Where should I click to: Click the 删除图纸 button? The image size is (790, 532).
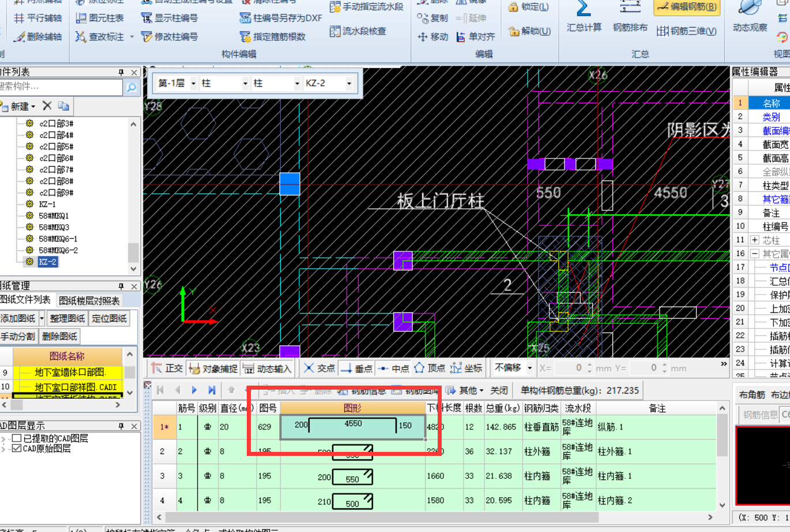click(59, 337)
